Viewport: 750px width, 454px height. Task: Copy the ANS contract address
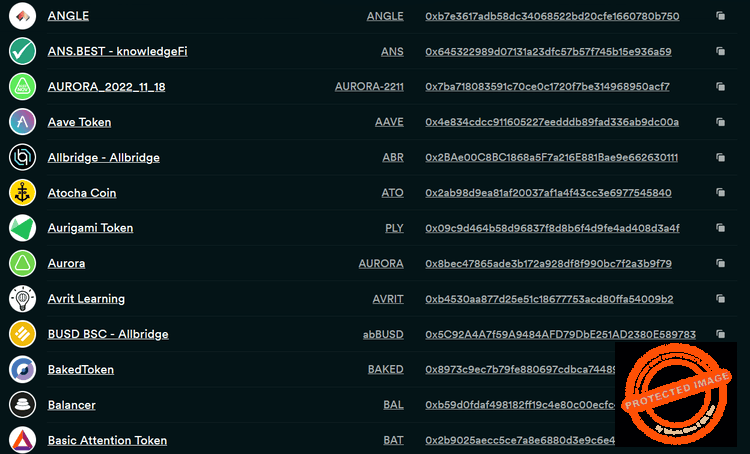(720, 51)
